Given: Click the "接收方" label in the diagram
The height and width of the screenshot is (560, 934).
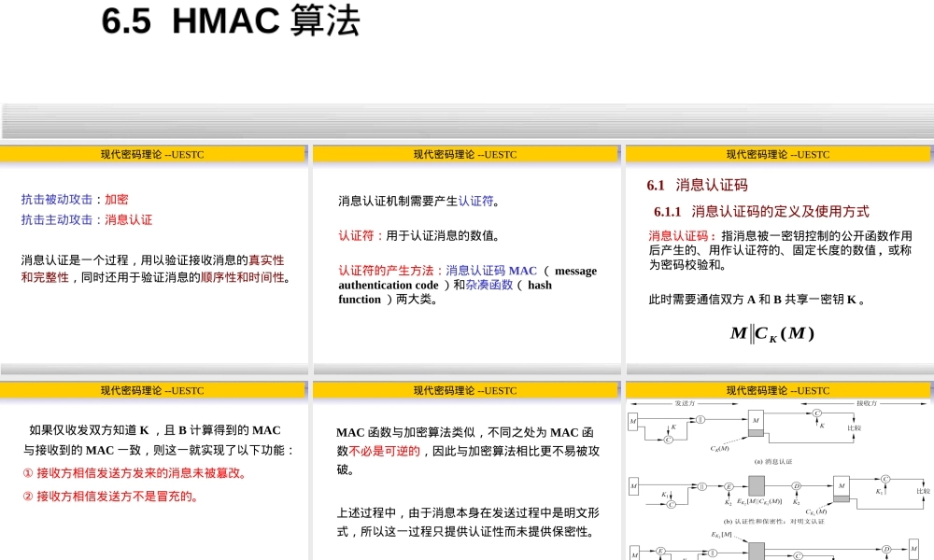Looking at the screenshot, I should pos(867,403).
